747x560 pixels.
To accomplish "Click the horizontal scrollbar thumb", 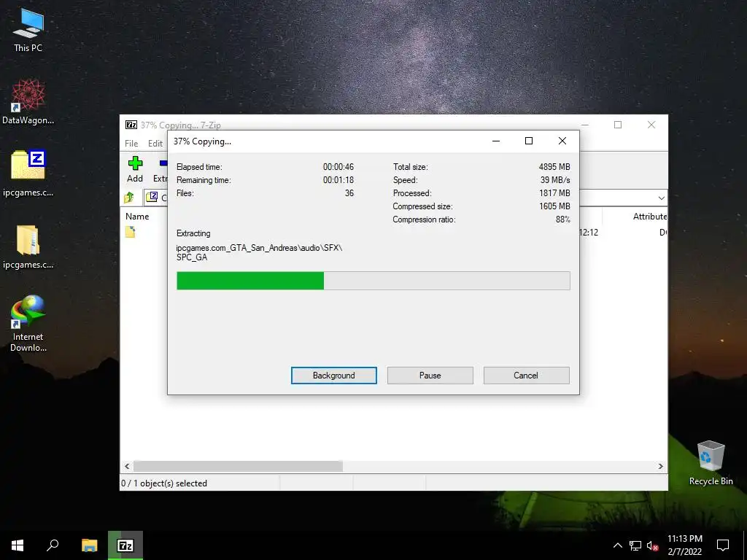I will (x=238, y=466).
